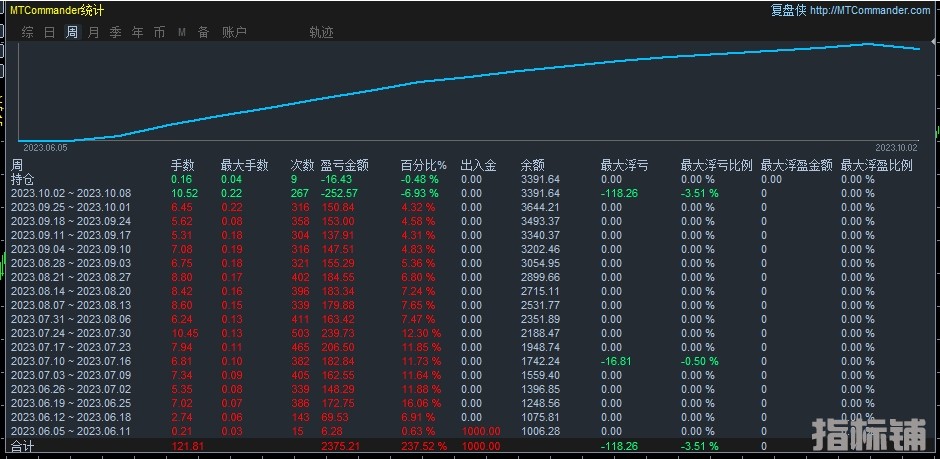Click the 出入金 column header
This screenshot has width=940, height=459.
coord(478,166)
